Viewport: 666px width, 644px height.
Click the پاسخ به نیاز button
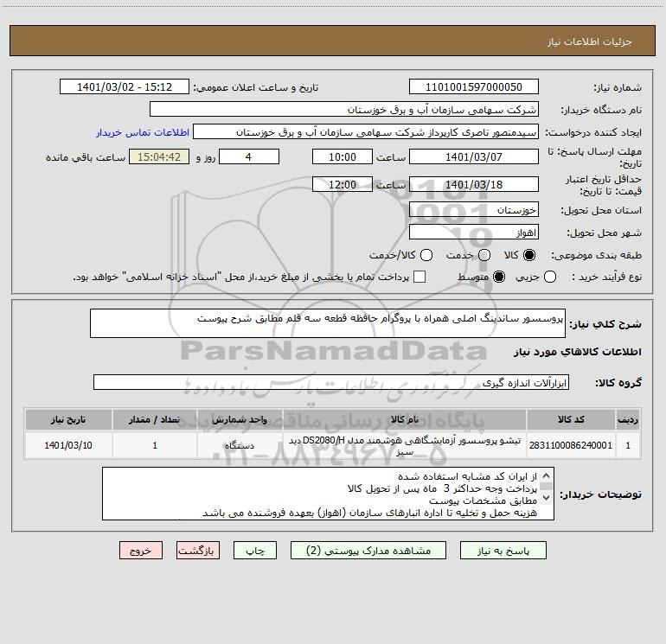(503, 551)
